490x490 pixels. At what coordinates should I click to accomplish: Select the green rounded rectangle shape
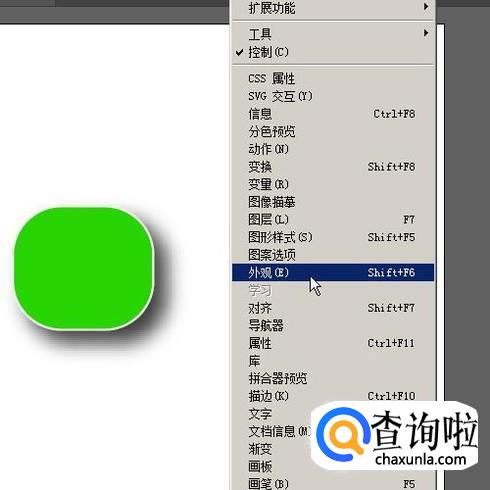coord(84,269)
